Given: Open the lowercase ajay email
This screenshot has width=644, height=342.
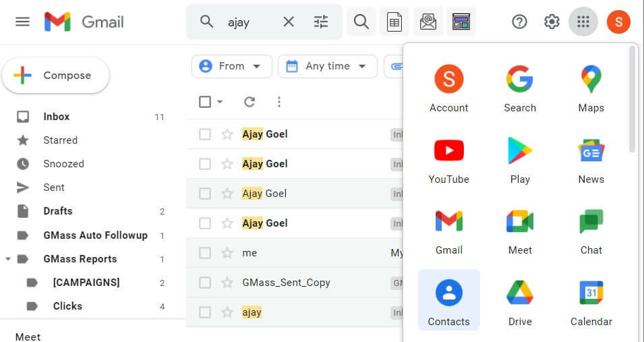Looking at the screenshot, I should coord(295,312).
